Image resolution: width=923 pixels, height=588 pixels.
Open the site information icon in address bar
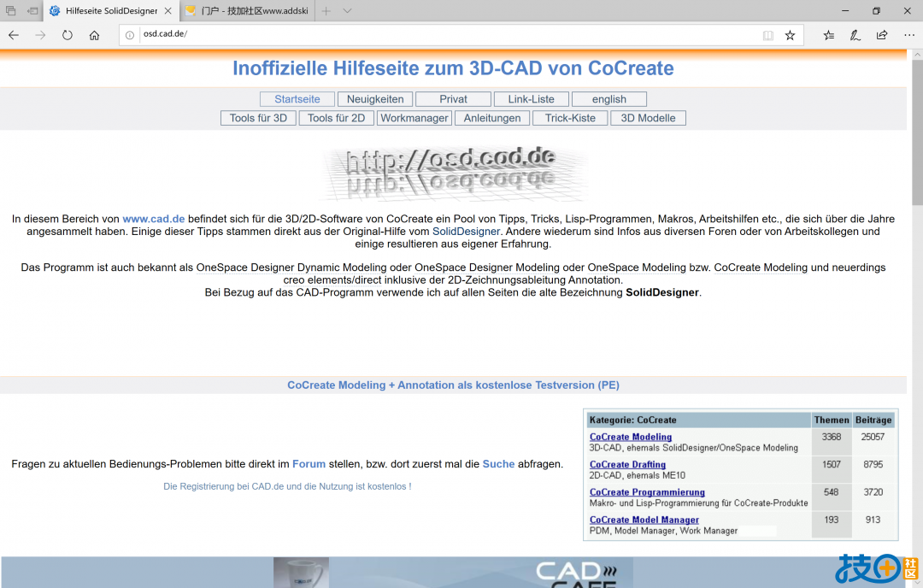(x=130, y=35)
